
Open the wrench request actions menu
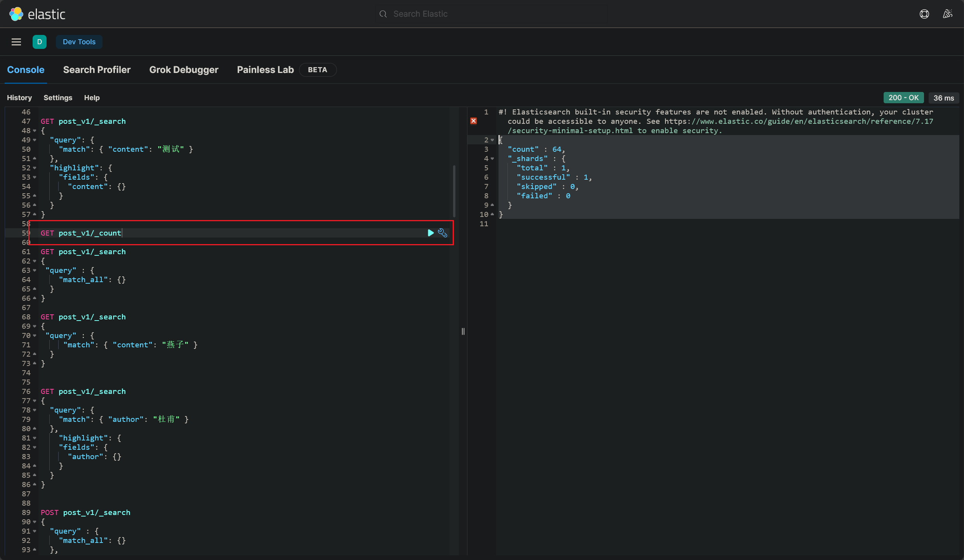click(x=443, y=233)
